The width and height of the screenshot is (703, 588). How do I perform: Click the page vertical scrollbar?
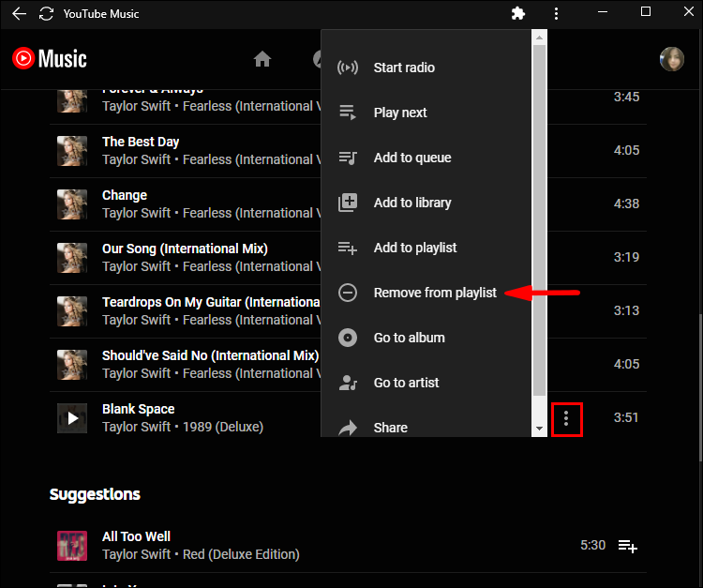point(700,387)
